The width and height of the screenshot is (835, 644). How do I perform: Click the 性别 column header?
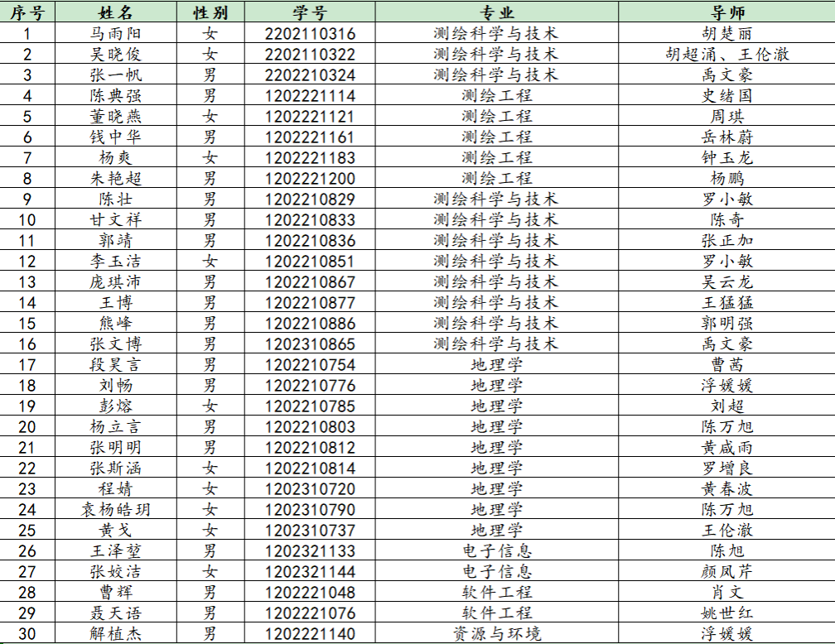coord(210,12)
